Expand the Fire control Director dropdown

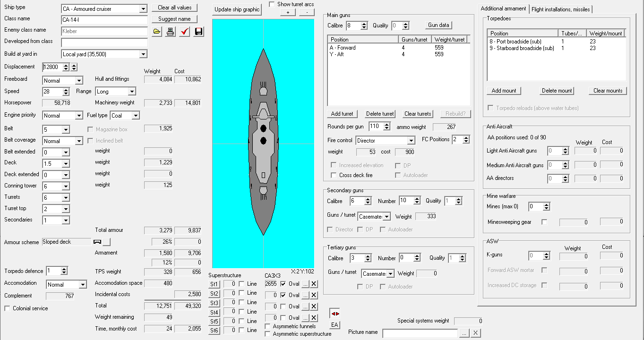pos(411,141)
